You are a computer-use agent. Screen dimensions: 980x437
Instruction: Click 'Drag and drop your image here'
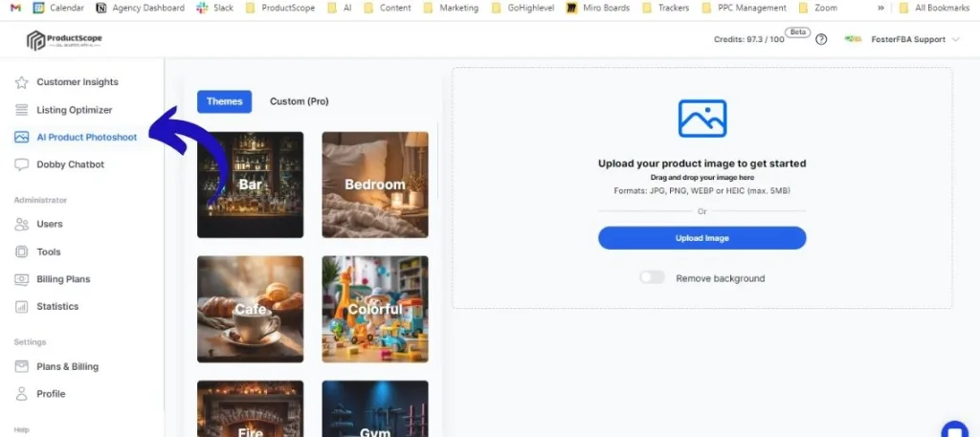702,178
